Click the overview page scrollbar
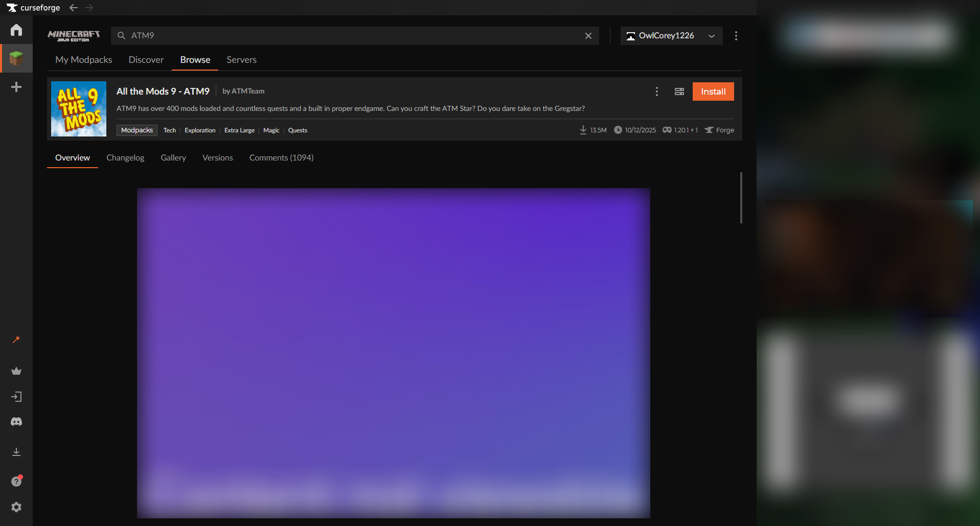 pos(741,198)
